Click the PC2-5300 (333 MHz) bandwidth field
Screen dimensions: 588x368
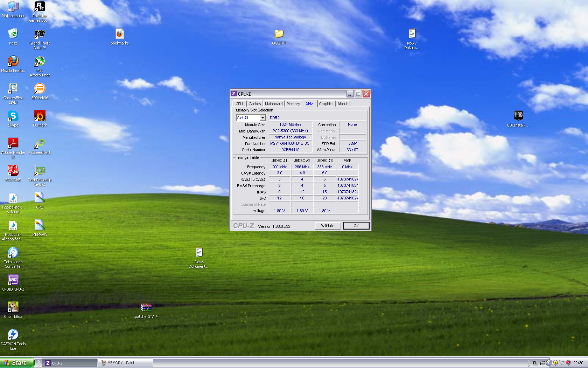[290, 131]
